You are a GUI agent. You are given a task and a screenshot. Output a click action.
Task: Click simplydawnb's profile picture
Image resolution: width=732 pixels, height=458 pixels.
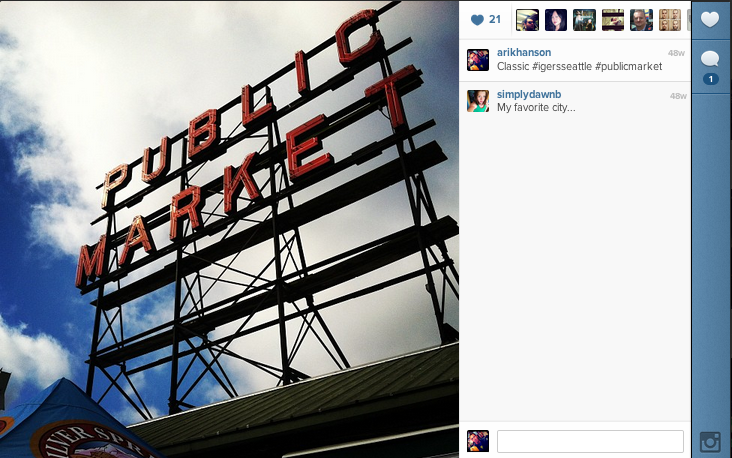478,101
